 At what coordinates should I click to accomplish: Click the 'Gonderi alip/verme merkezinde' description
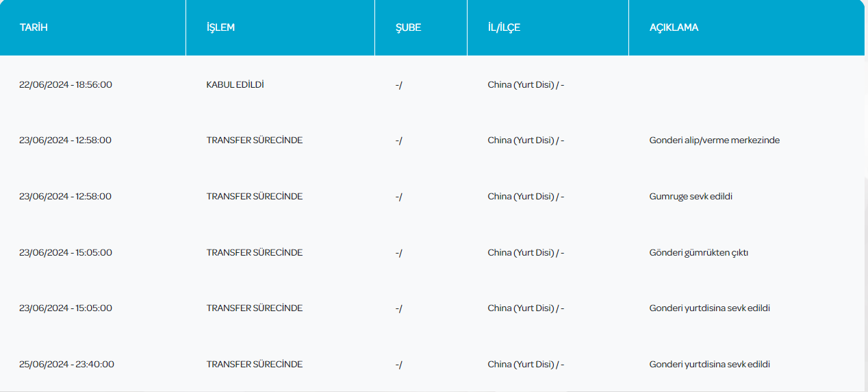click(714, 140)
